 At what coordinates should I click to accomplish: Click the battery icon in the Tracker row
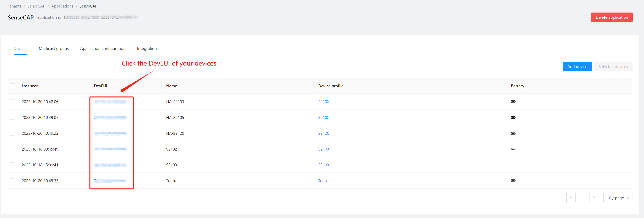pos(513,180)
